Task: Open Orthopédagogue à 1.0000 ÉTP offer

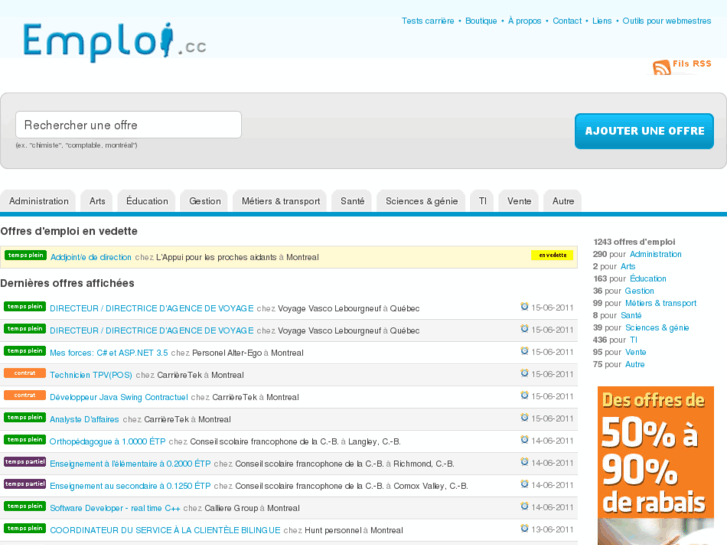Action: [108, 442]
